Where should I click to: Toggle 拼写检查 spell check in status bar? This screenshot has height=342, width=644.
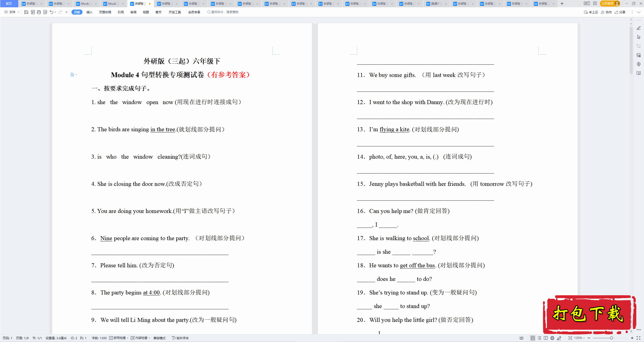[x=117, y=338]
